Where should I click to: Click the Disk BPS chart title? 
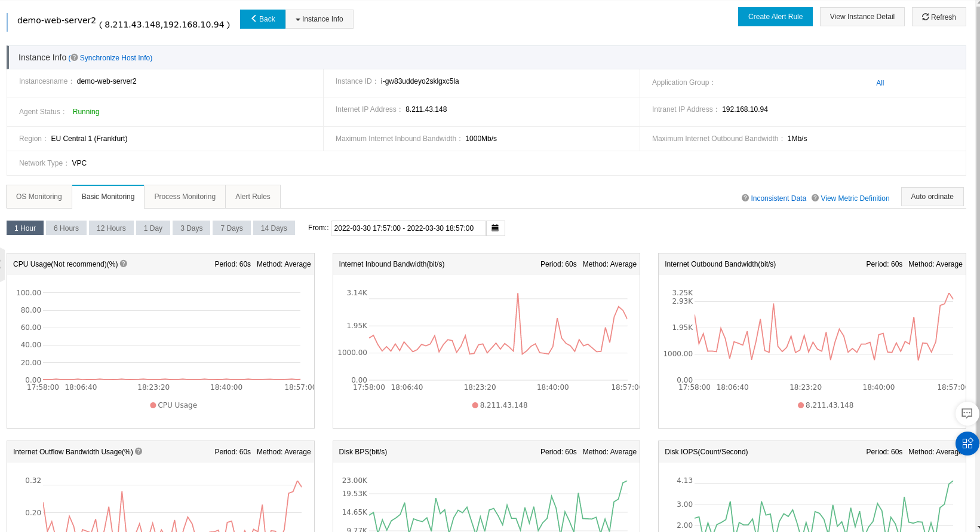[x=363, y=452]
